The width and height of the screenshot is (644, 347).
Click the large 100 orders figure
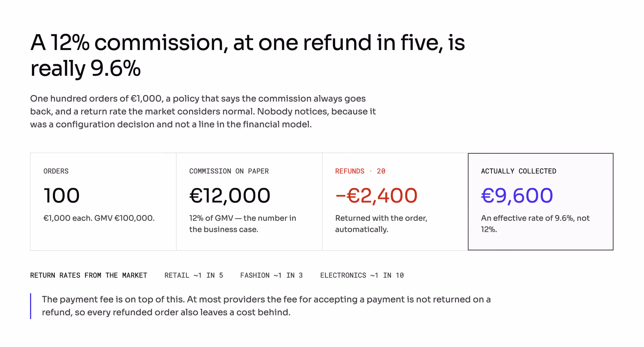pyautogui.click(x=62, y=196)
